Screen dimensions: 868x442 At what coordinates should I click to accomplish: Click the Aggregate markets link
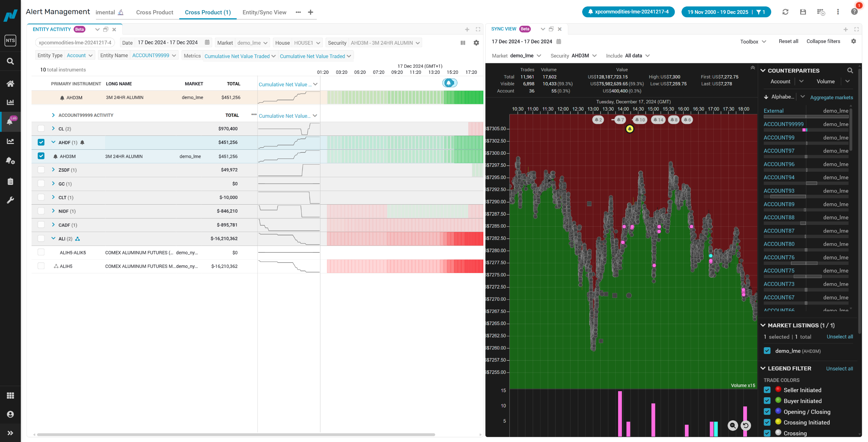831,97
